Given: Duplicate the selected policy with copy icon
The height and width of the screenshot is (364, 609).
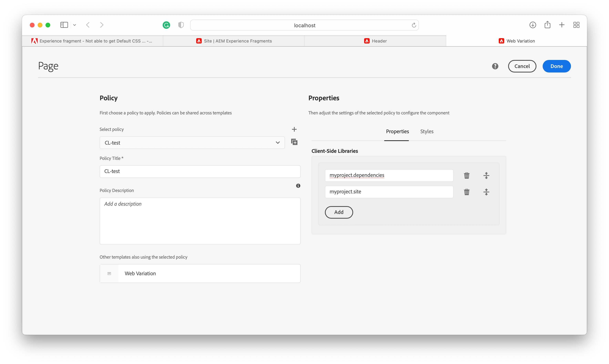Looking at the screenshot, I should 294,142.
